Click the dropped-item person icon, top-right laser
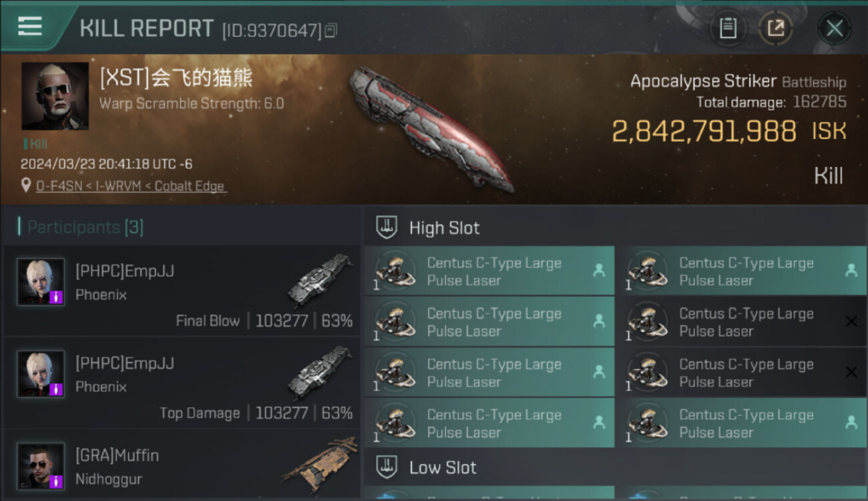 (851, 271)
